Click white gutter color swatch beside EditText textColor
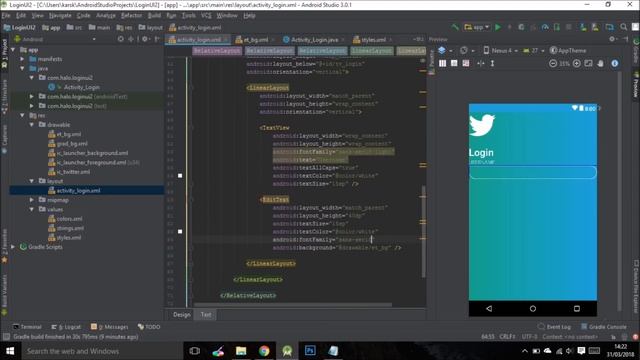Image resolution: width=640 pixels, height=360 pixels. point(180,231)
